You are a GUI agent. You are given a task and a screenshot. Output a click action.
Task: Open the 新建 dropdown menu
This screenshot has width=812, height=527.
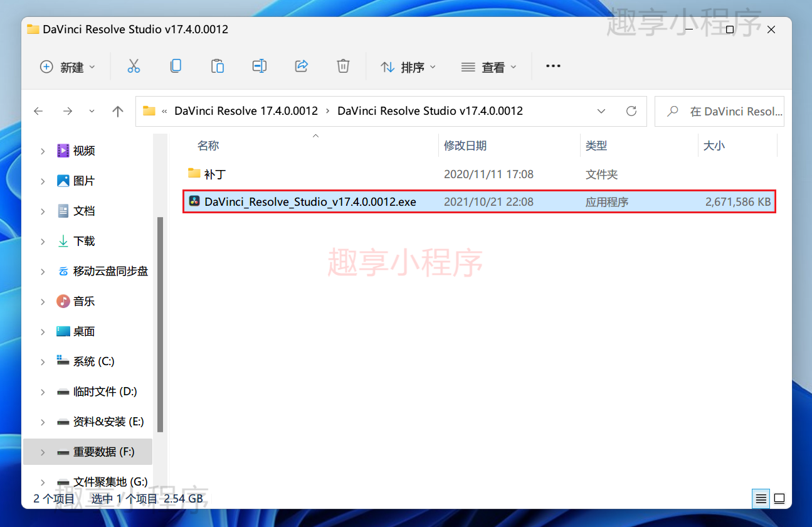(68, 67)
